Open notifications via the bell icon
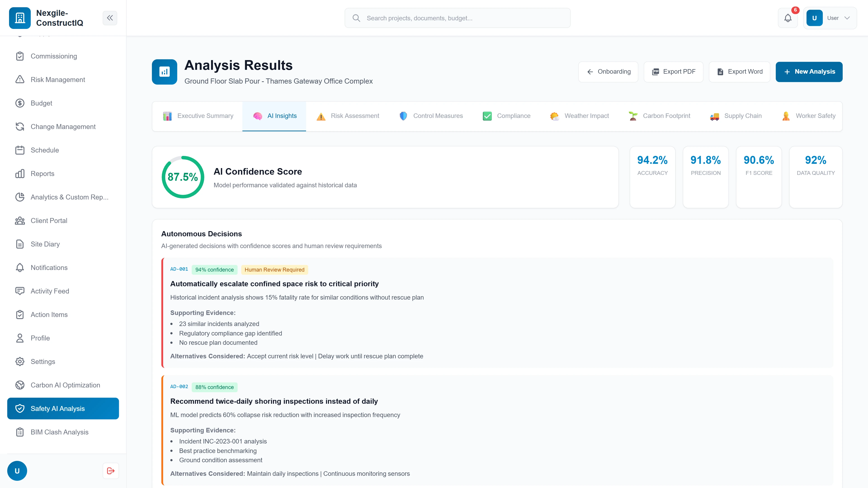The height and width of the screenshot is (488, 868). 788,18
